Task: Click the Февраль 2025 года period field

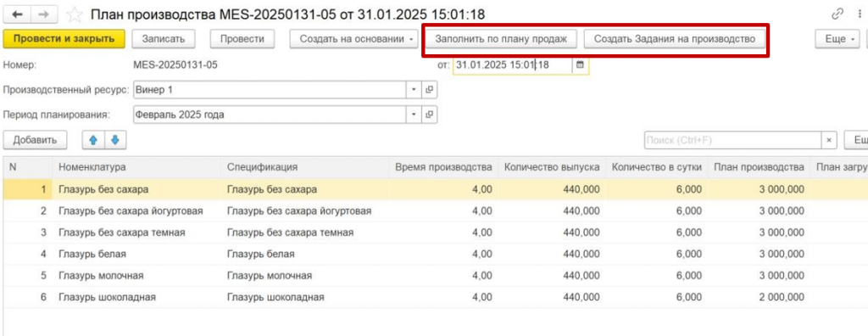Action: click(270, 115)
